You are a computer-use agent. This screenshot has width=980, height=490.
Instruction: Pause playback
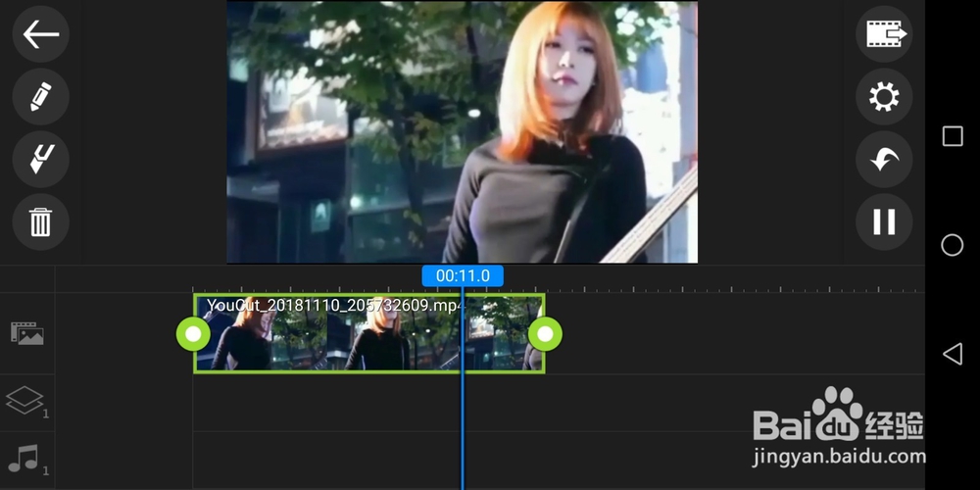pos(884,221)
